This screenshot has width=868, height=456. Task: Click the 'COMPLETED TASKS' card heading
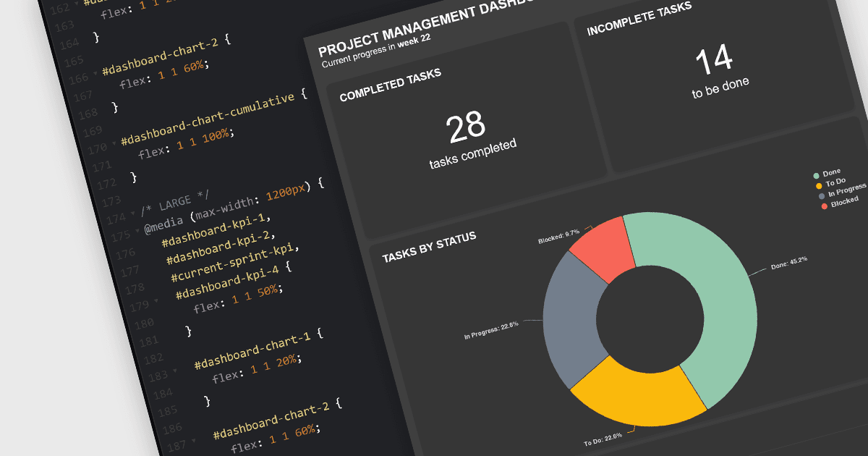tap(391, 85)
